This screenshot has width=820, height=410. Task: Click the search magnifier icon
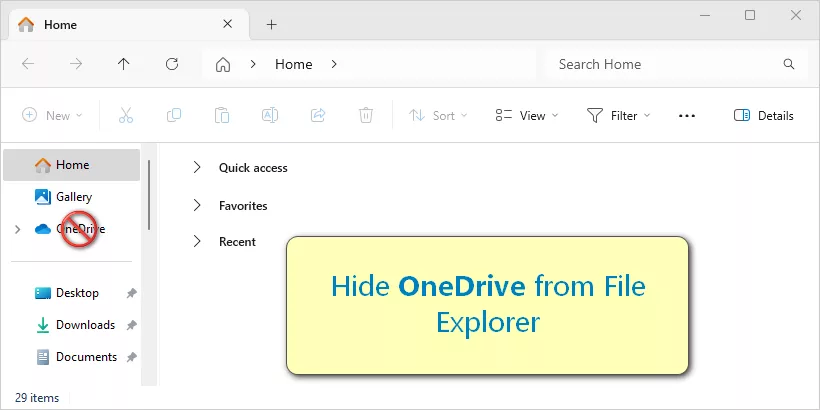coord(789,64)
